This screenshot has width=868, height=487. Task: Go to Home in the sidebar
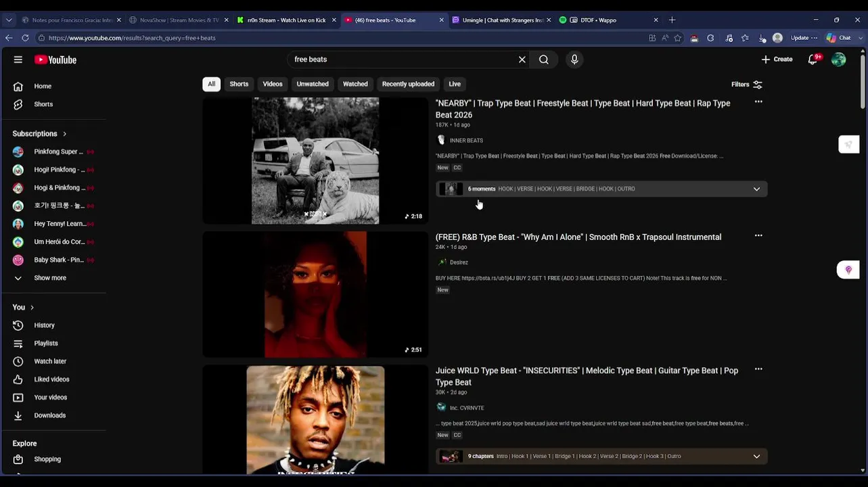(x=43, y=87)
